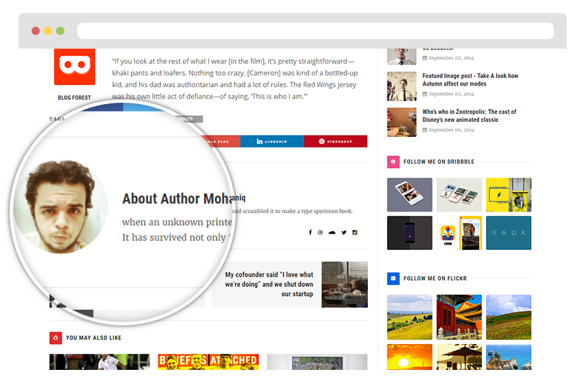
Task: Click the browser address bar field
Action: pyautogui.click(x=315, y=31)
